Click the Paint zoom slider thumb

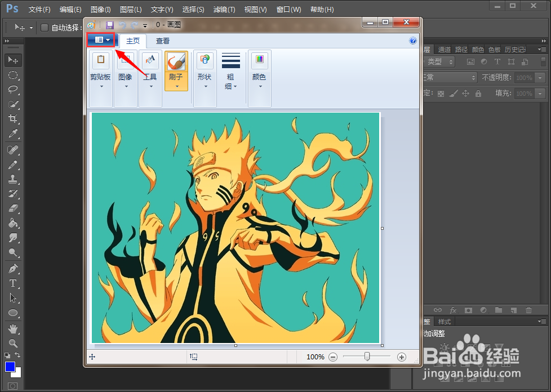tap(367, 357)
